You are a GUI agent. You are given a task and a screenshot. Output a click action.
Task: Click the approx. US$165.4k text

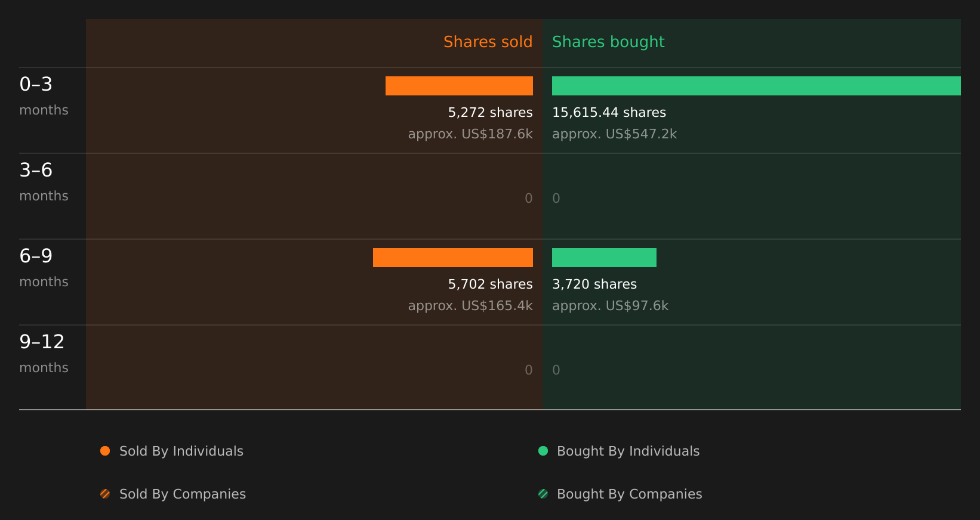coord(470,306)
